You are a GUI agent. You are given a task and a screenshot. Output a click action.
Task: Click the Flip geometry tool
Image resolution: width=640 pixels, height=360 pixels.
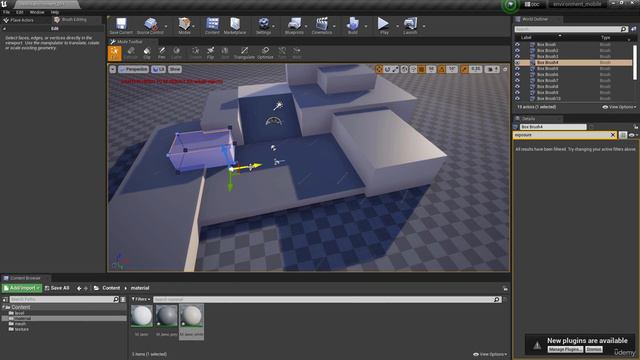(x=211, y=53)
